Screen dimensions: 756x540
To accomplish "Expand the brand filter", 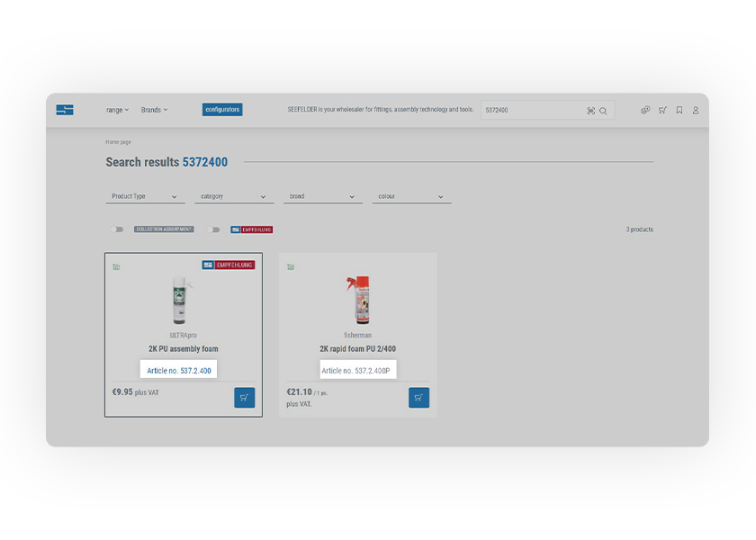I will 323,197.
